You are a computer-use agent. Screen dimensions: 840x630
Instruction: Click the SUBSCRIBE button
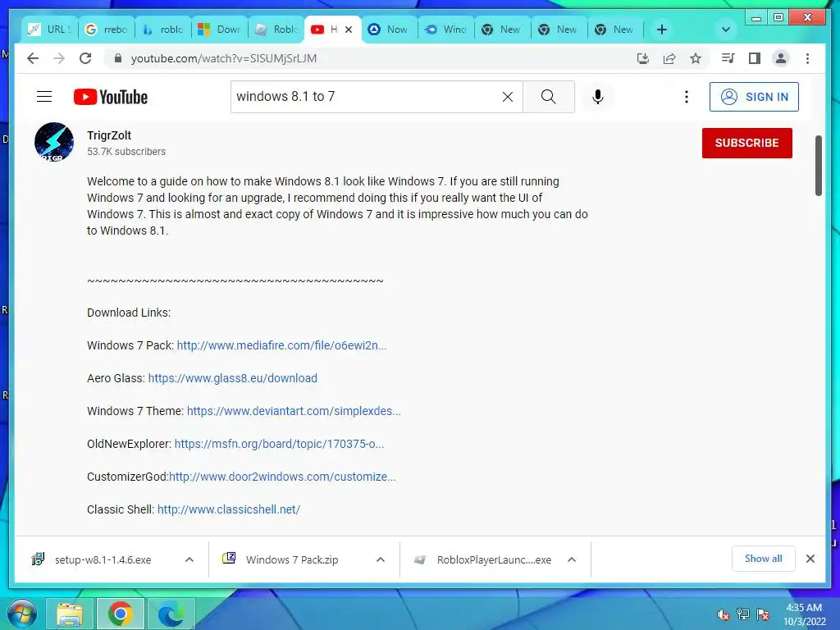click(746, 143)
